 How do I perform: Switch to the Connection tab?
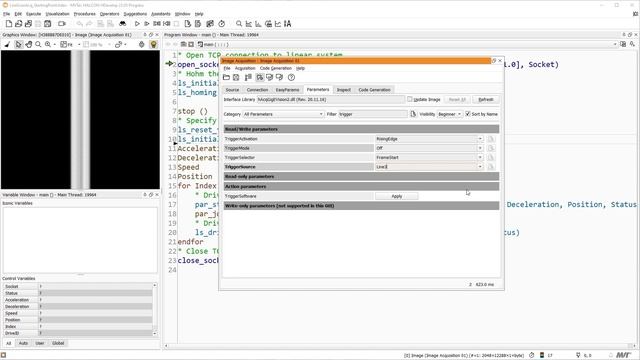point(257,90)
